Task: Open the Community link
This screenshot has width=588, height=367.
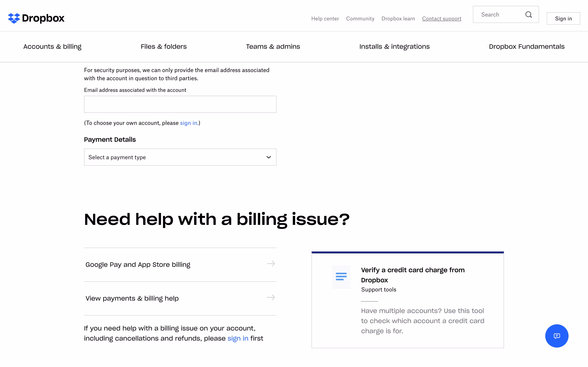Action: pyautogui.click(x=360, y=19)
